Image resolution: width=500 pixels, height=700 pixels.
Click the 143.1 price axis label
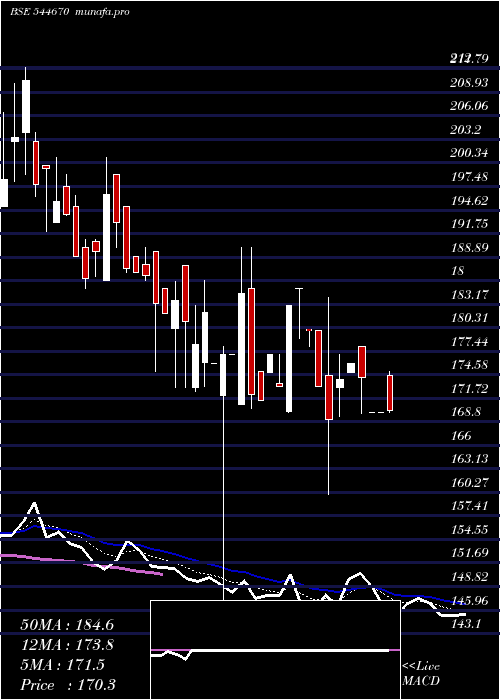point(466,624)
